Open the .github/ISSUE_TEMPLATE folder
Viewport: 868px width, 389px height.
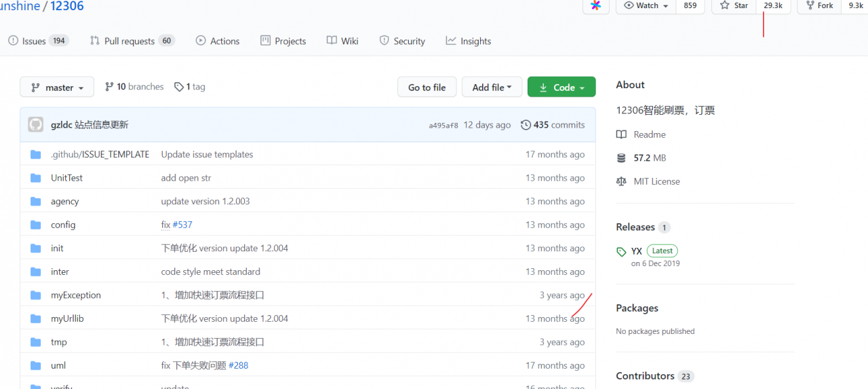[100, 154]
